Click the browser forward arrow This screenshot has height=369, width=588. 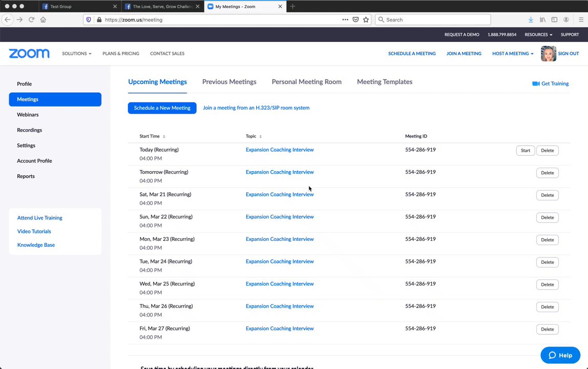coord(20,19)
